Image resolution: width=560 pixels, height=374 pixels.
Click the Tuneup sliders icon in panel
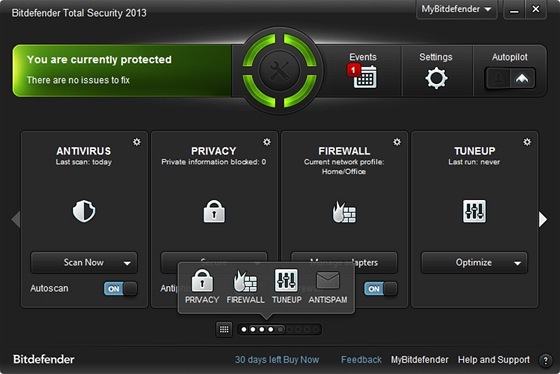coord(474,211)
